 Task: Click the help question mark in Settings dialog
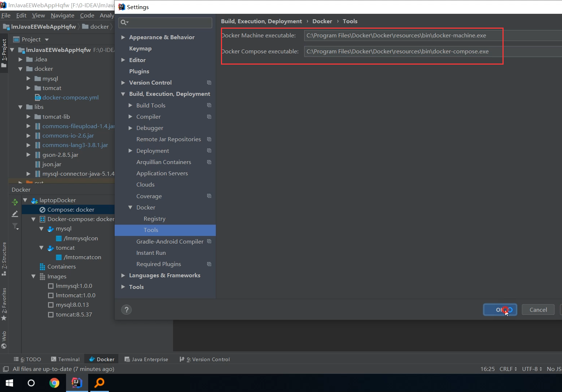126,310
